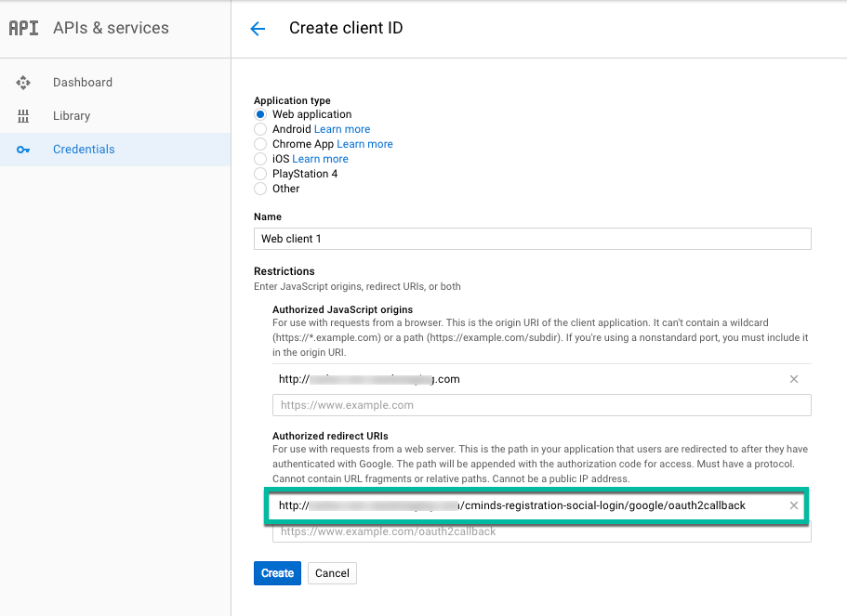Click the Create button
The height and width of the screenshot is (616, 847).
pos(277,573)
